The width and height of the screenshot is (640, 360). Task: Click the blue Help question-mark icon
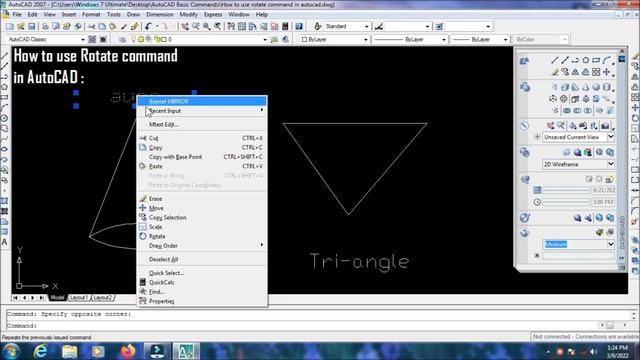pyautogui.click(x=299, y=27)
